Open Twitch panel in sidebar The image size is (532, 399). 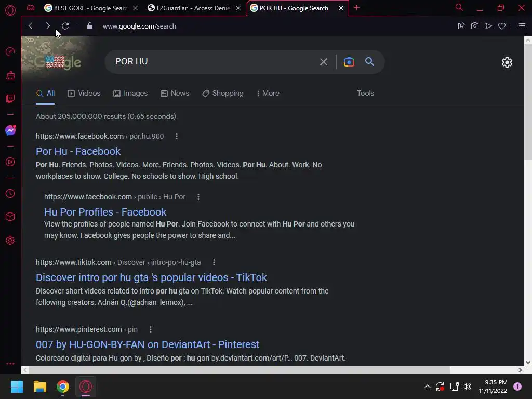click(x=10, y=99)
